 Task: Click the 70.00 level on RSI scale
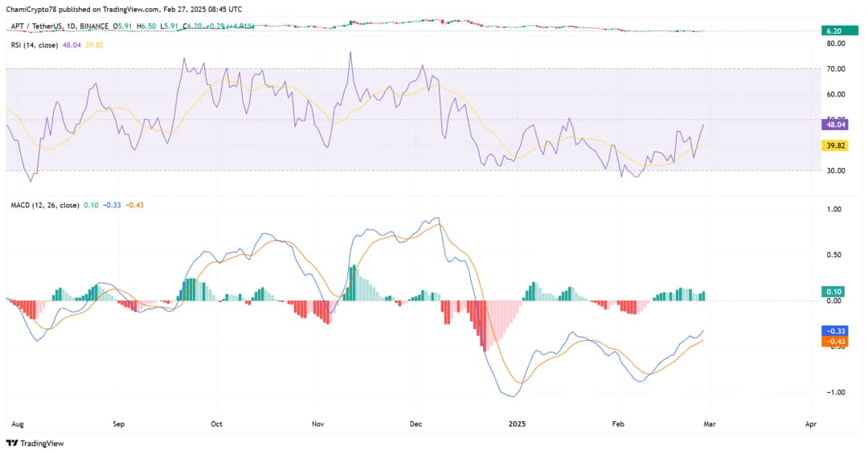[x=836, y=69]
